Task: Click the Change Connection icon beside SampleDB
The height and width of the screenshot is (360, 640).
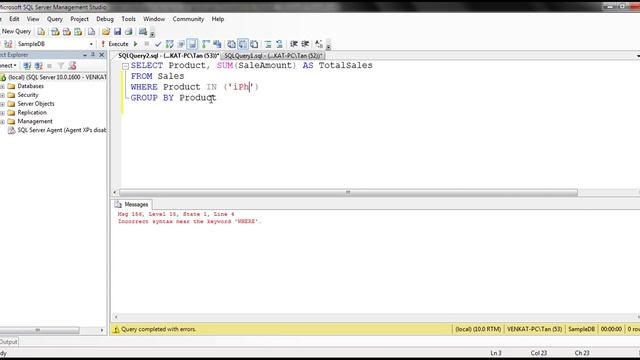Action: 8,44
